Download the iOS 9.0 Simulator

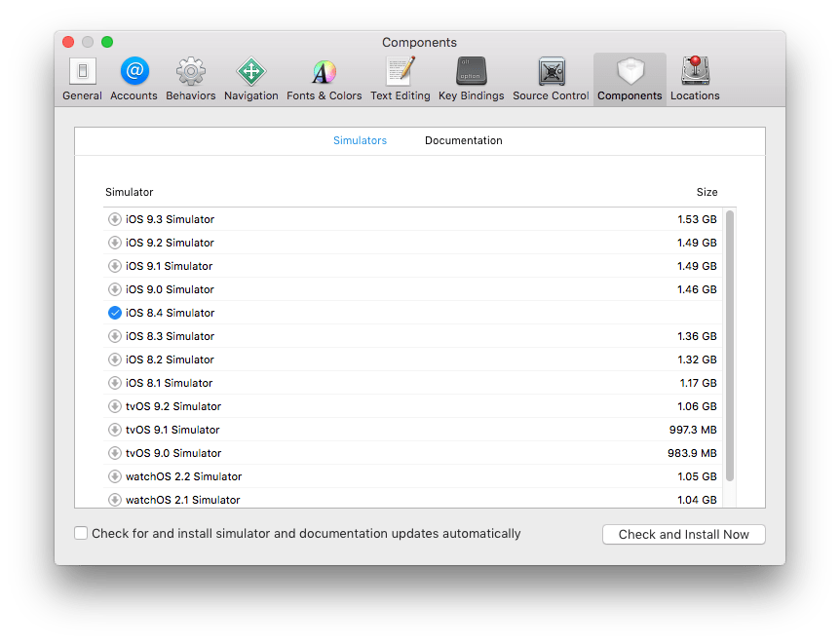pyautogui.click(x=115, y=289)
